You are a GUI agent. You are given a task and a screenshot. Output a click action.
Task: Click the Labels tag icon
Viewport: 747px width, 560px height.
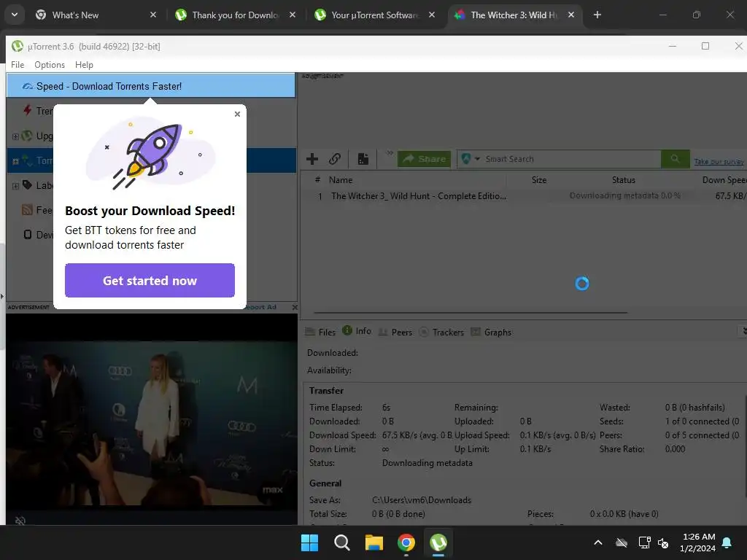point(28,185)
